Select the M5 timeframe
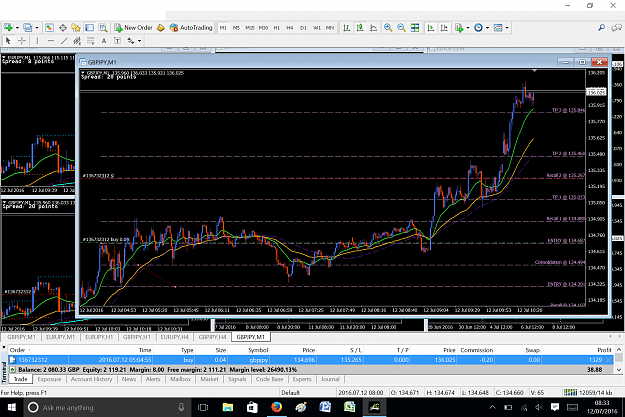 pyautogui.click(x=236, y=28)
